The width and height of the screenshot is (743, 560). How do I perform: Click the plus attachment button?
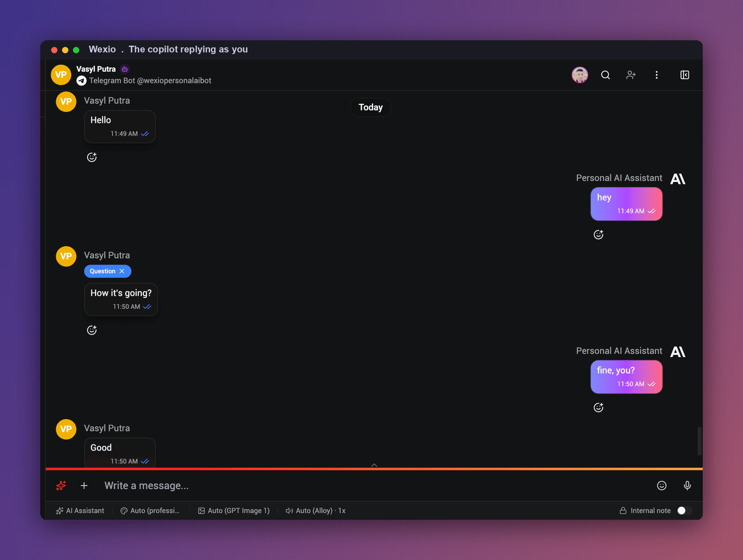click(84, 485)
